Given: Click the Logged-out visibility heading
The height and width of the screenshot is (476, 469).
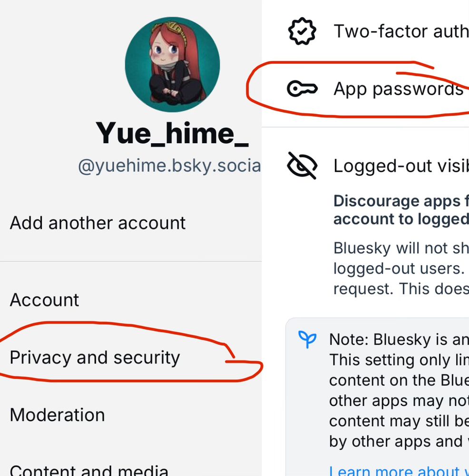Looking at the screenshot, I should click(x=401, y=166).
